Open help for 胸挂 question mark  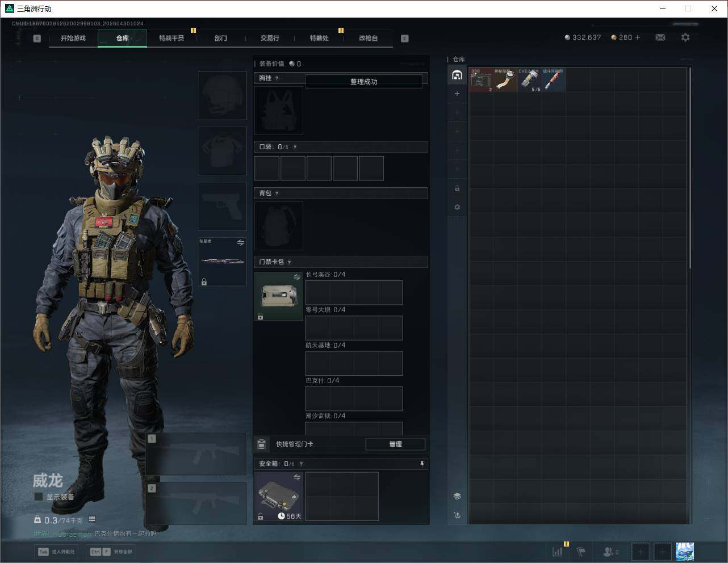point(277,78)
